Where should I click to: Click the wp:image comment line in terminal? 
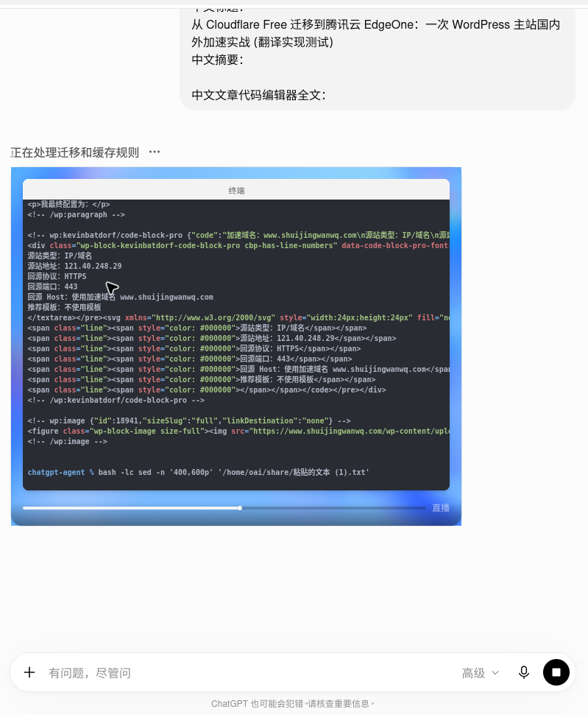(189, 420)
